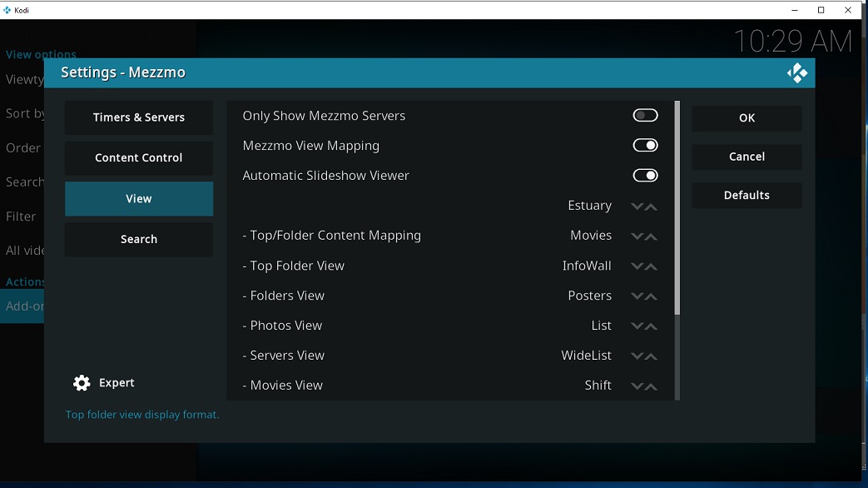Click the settings list scrollbar

(677, 207)
